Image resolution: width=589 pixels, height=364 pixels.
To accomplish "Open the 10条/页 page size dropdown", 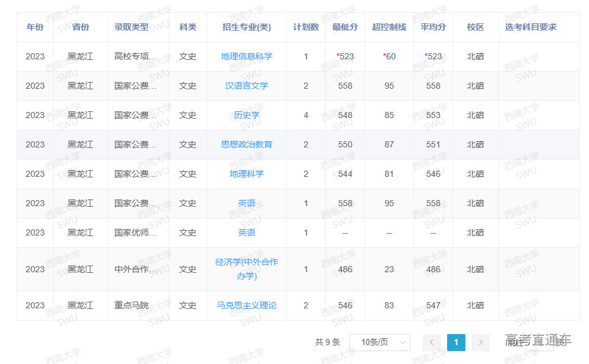I will click(379, 343).
